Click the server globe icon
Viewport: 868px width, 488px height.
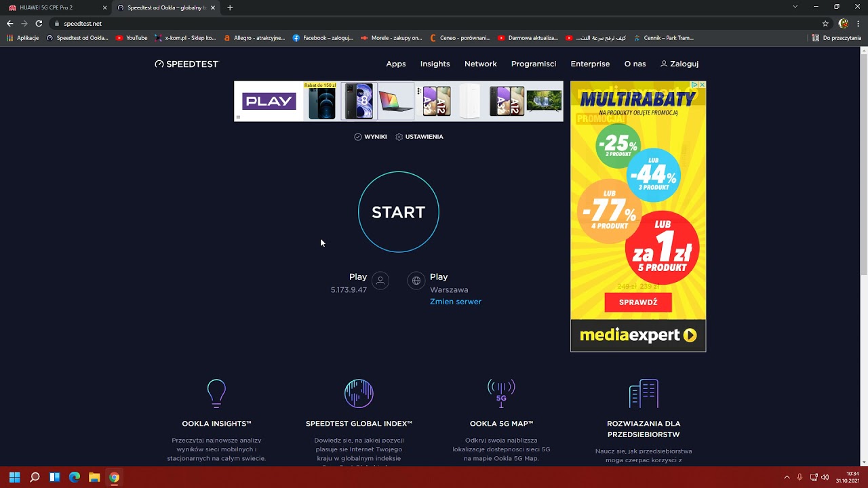[x=416, y=281]
